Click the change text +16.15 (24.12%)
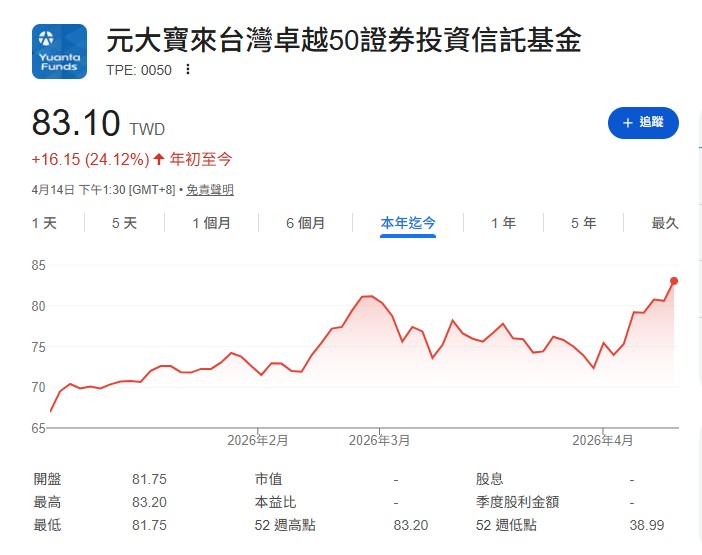The image size is (702, 555). [90, 159]
